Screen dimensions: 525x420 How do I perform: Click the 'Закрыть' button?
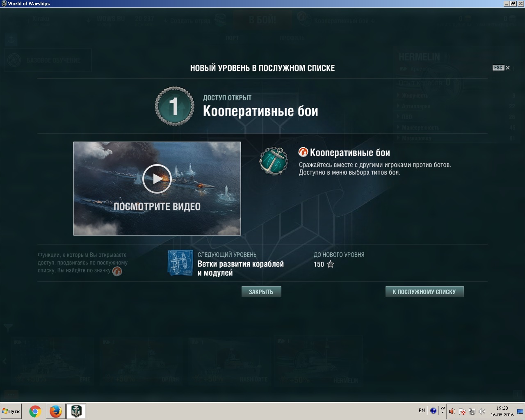261,292
